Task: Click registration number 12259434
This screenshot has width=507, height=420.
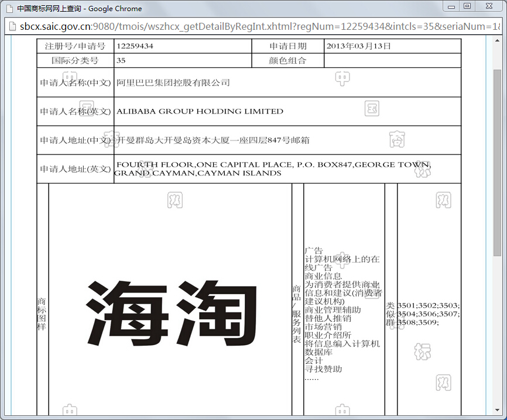Action: click(x=135, y=46)
